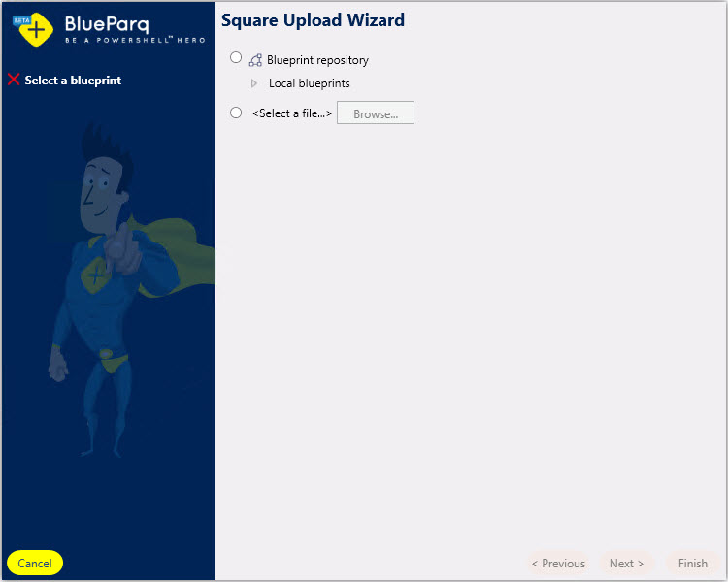Click the BETA badge on the logo
The image size is (728, 582).
point(20,19)
